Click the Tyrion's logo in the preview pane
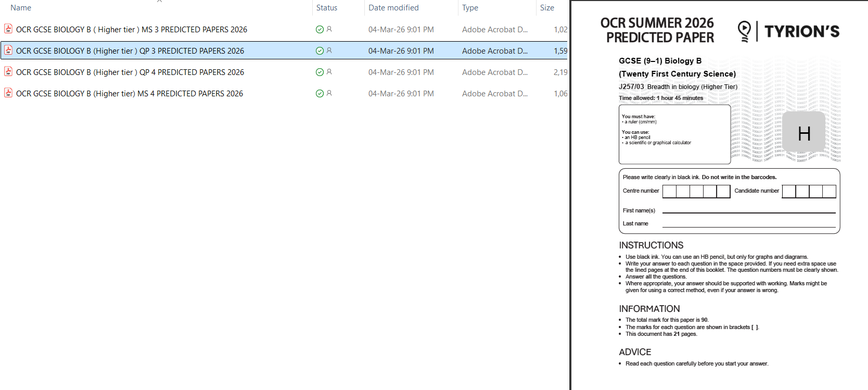Viewport: 868px width, 390px height. 788,31
